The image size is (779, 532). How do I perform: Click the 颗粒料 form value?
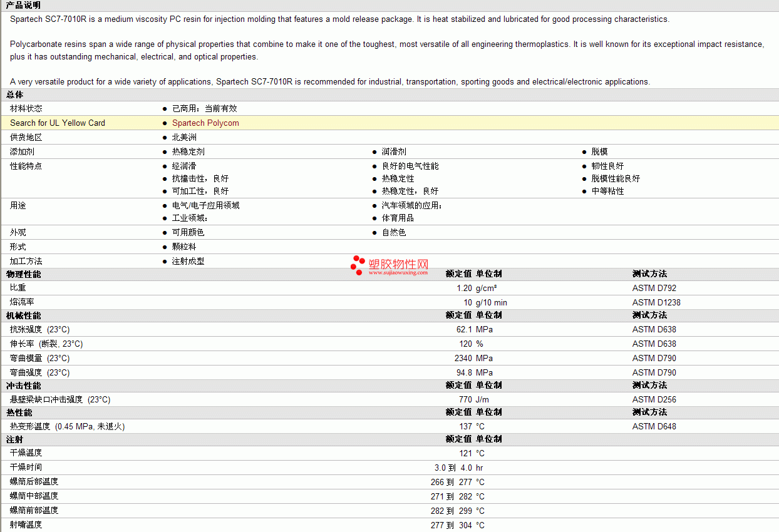click(184, 247)
